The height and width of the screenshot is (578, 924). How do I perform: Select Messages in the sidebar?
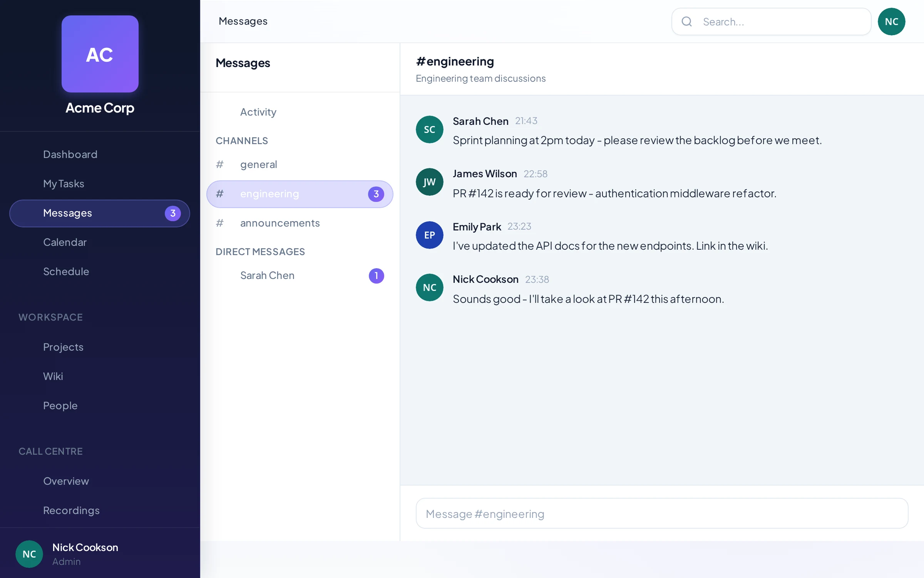click(x=100, y=213)
